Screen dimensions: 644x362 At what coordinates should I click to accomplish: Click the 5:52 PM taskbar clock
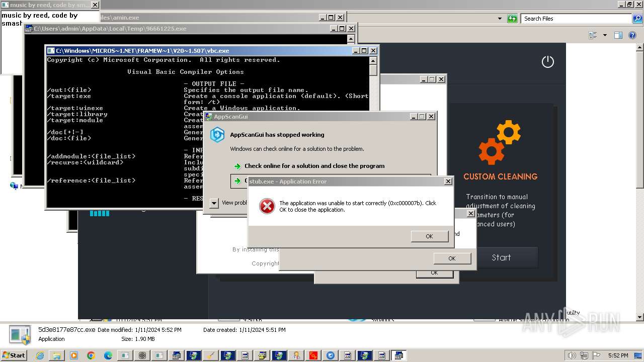click(617, 355)
